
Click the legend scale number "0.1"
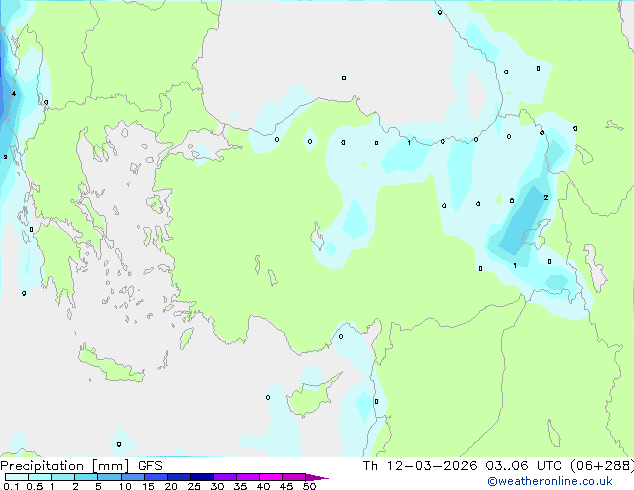[11, 486]
